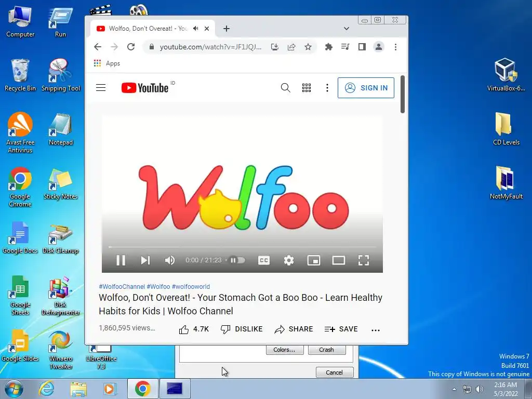Open YouTube apps grid
Image resolution: width=532 pixels, height=399 pixels.
coord(307,88)
